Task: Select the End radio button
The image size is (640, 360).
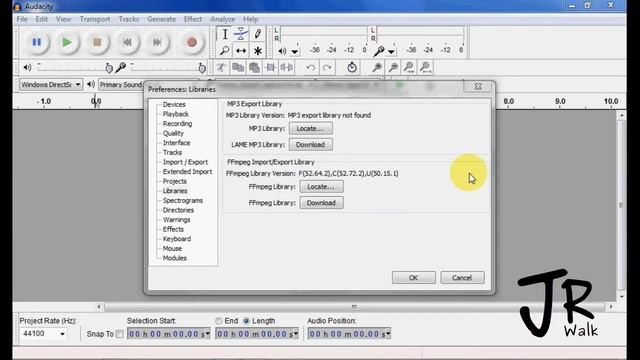Action: (x=219, y=321)
